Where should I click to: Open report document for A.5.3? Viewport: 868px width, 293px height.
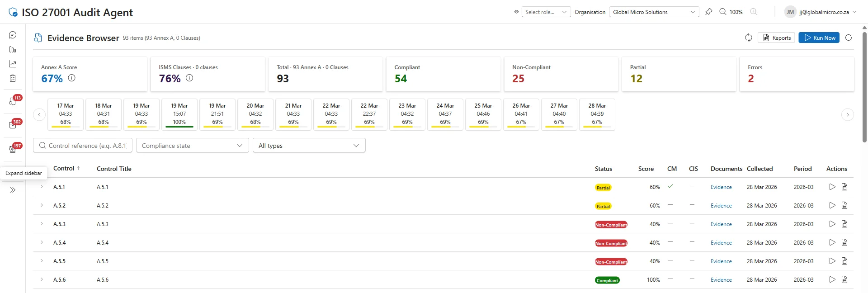point(844,224)
